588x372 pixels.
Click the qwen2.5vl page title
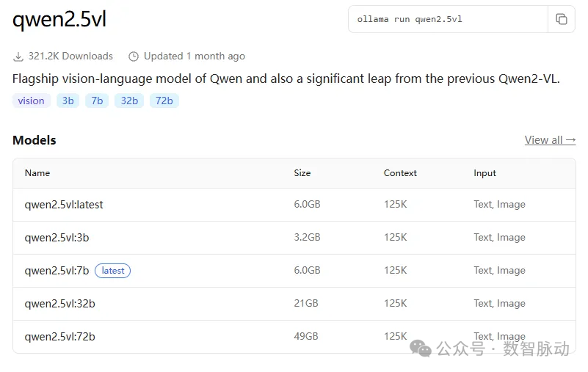[x=59, y=20]
